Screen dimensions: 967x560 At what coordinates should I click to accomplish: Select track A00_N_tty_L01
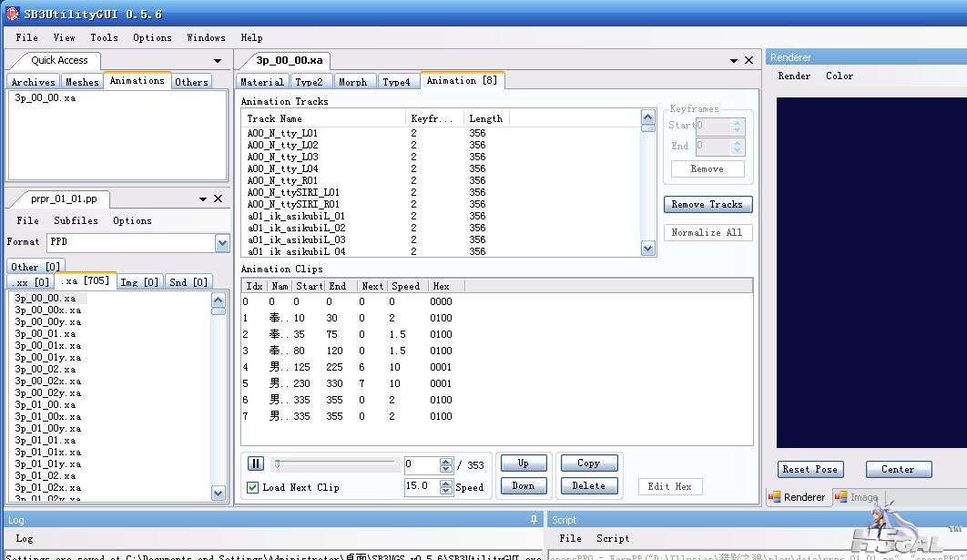(282, 133)
